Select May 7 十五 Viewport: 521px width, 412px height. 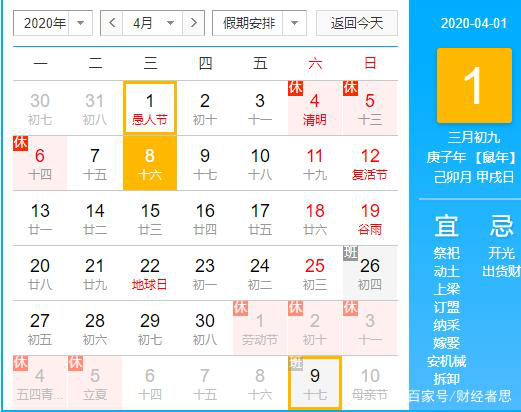(x=205, y=383)
